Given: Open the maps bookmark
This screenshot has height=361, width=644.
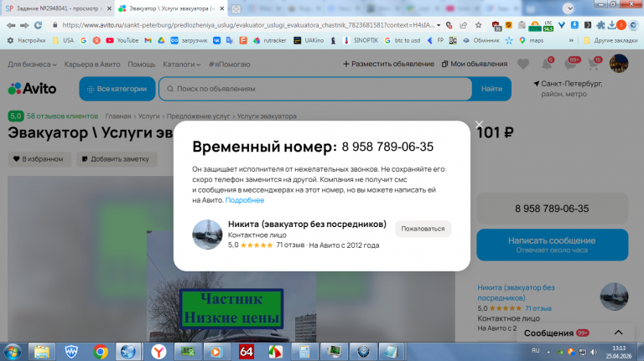Looking at the screenshot, I should click(532, 40).
